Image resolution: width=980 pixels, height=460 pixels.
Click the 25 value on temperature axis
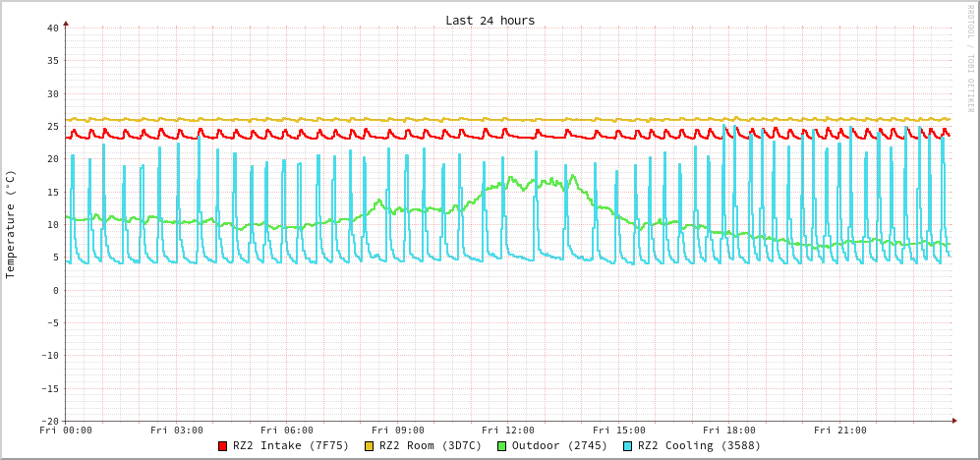click(52, 126)
